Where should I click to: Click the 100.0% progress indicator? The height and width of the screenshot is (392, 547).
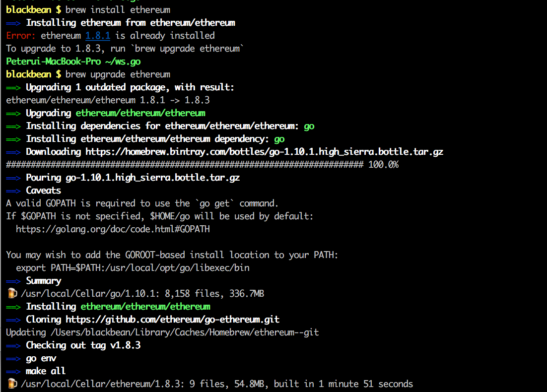click(383, 165)
